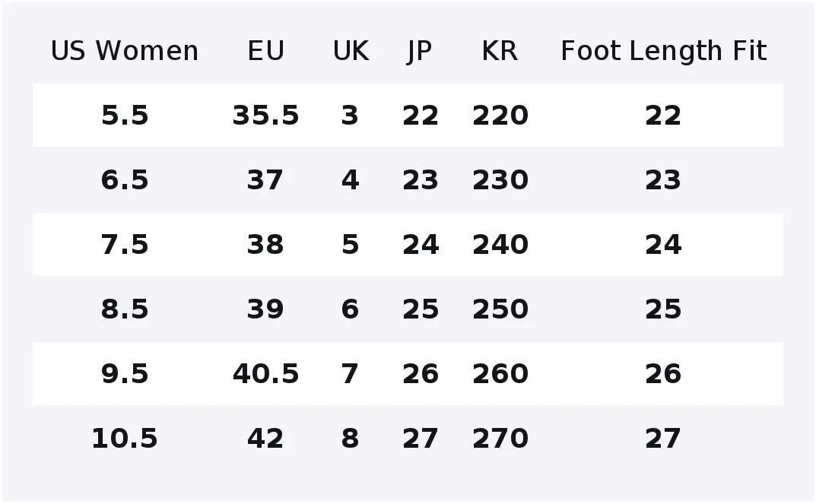Select EU size 40.5 cell
The width and height of the screenshot is (816, 504).
click(x=265, y=374)
